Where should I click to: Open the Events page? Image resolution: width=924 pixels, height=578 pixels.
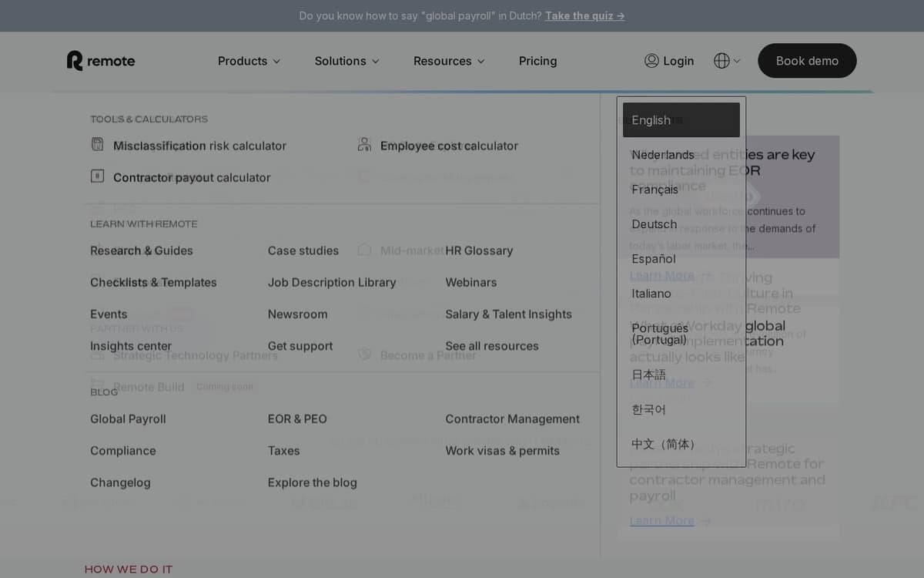click(109, 314)
